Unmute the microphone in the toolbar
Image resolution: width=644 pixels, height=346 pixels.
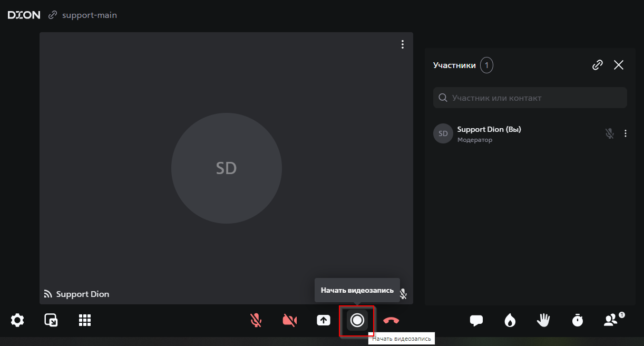coord(256,320)
